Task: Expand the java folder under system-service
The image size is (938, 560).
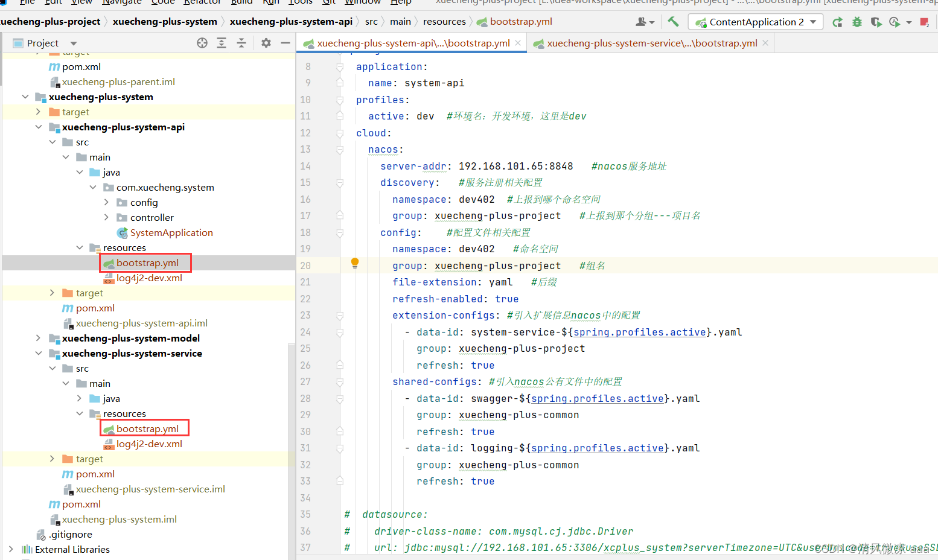Action: (80, 399)
